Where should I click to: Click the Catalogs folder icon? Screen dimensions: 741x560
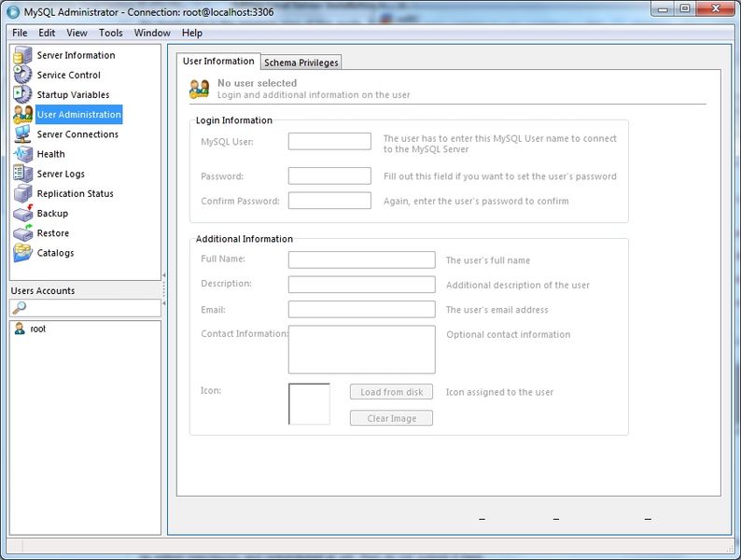22,253
